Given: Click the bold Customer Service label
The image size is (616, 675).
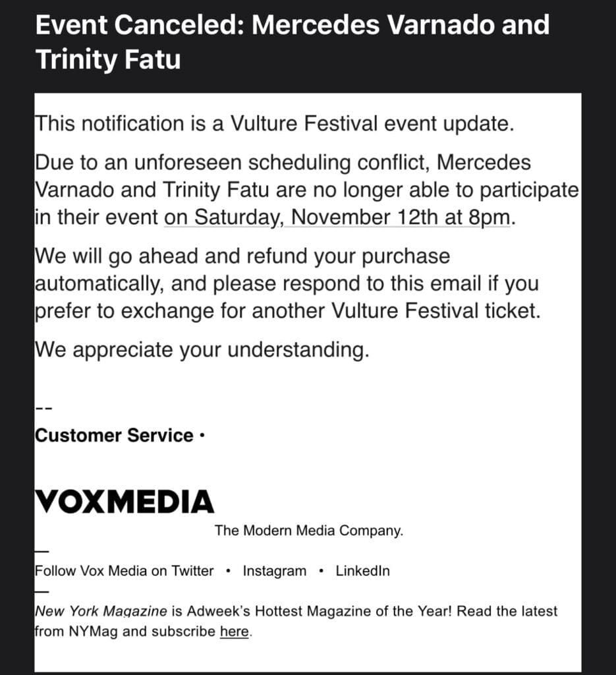Looking at the screenshot, I should point(114,435).
